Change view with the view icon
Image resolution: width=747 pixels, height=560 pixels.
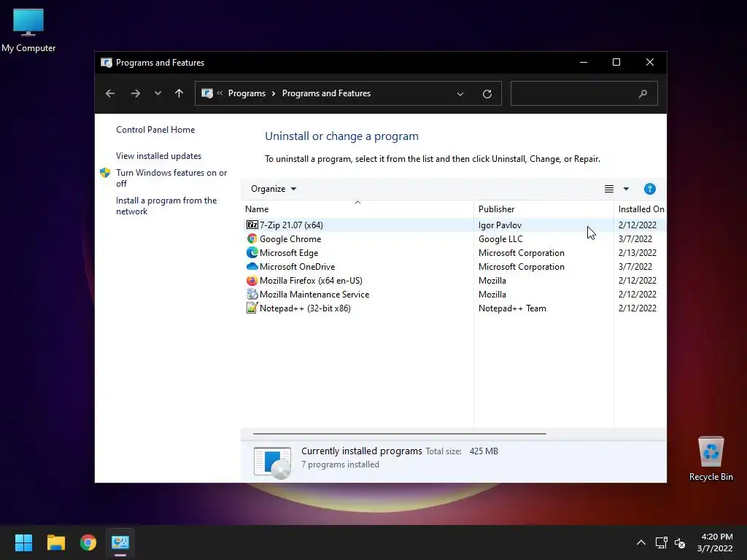[x=609, y=189]
